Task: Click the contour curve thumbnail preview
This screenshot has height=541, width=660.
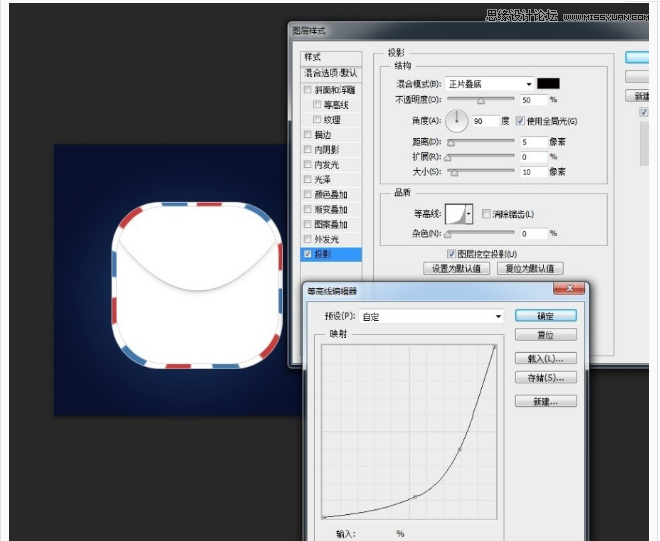Action: pyautogui.click(x=456, y=214)
